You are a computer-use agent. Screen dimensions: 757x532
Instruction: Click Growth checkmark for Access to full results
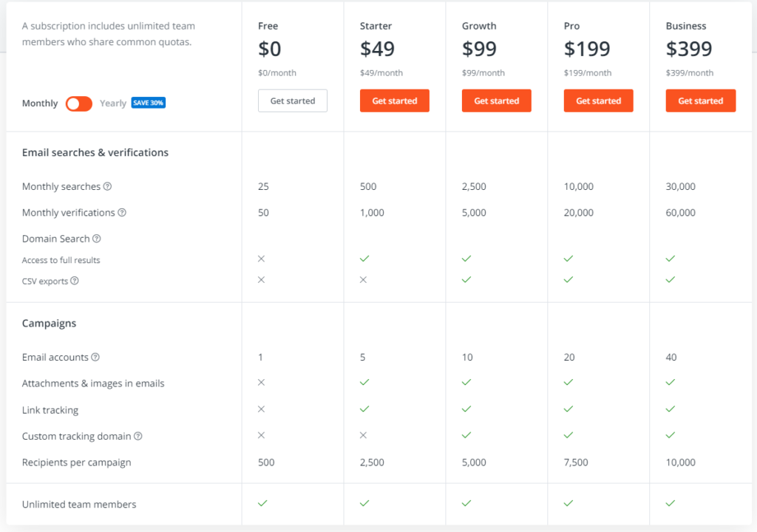[466, 259]
